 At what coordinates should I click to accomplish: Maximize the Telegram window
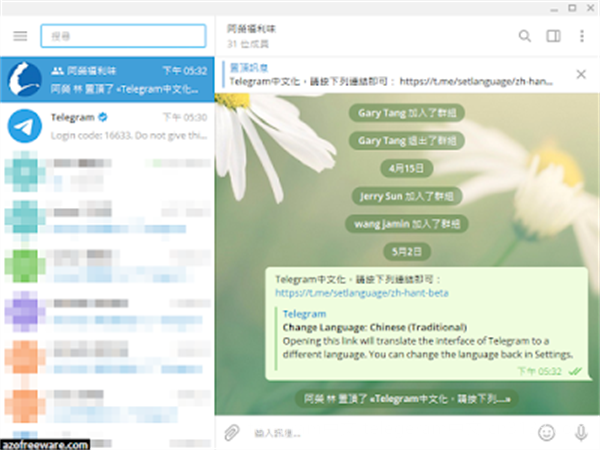coord(572,8)
